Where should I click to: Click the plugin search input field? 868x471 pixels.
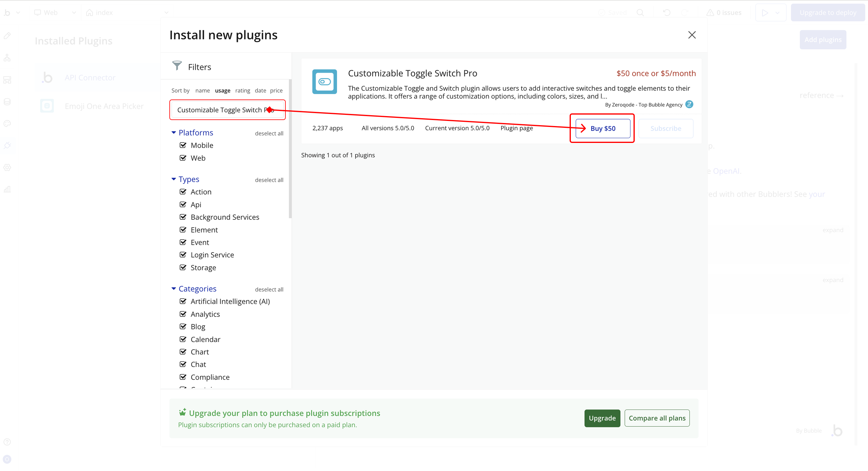pos(219,110)
